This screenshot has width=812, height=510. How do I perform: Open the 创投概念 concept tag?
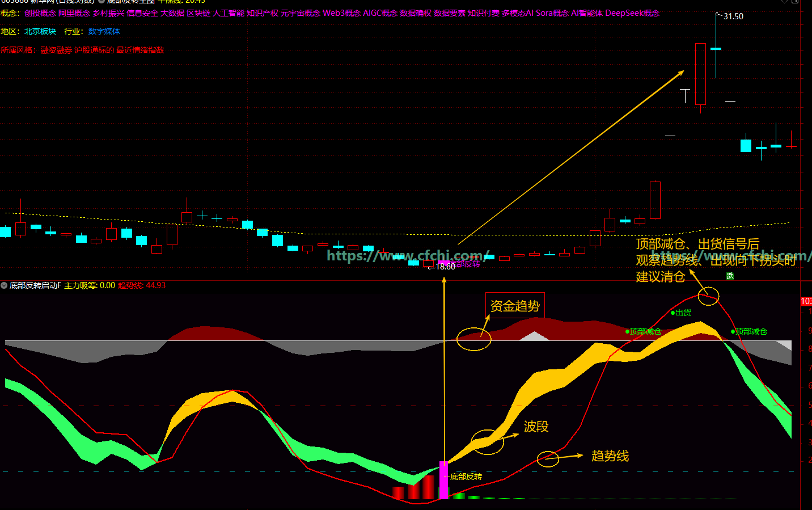click(40, 13)
